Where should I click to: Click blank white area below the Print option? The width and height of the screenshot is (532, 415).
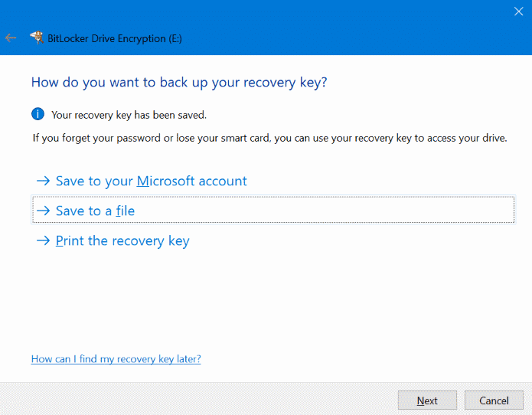(268, 299)
